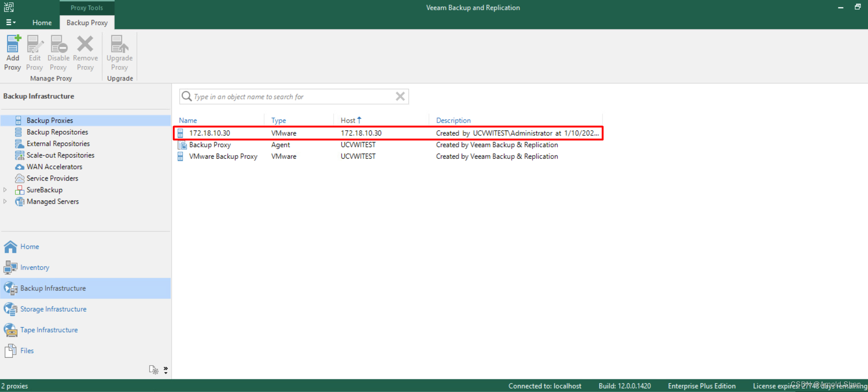This screenshot has height=392, width=868.
Task: Select the SureBackup tree node
Action: click(x=44, y=190)
